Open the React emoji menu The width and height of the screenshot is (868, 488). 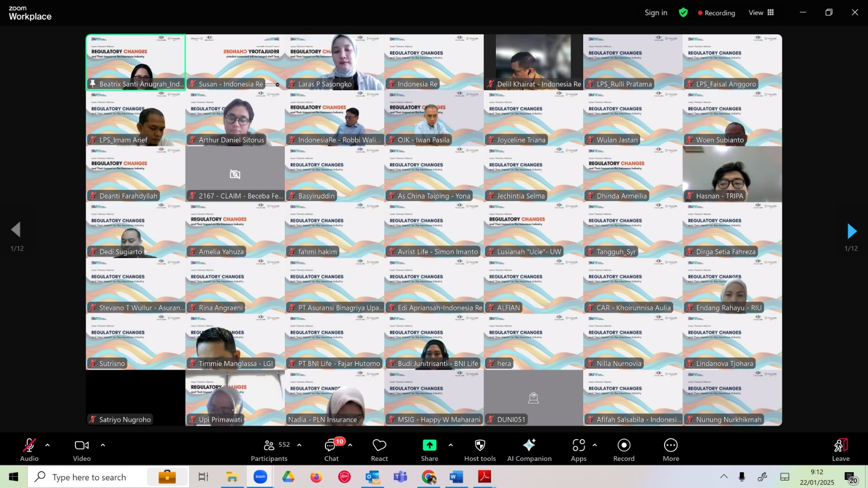[x=379, y=450]
